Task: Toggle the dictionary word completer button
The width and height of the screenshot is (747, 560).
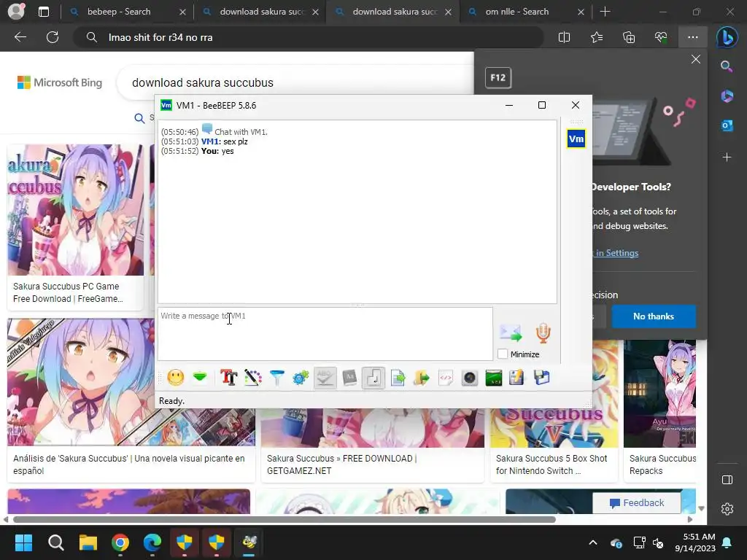Action: pyautogui.click(x=349, y=378)
